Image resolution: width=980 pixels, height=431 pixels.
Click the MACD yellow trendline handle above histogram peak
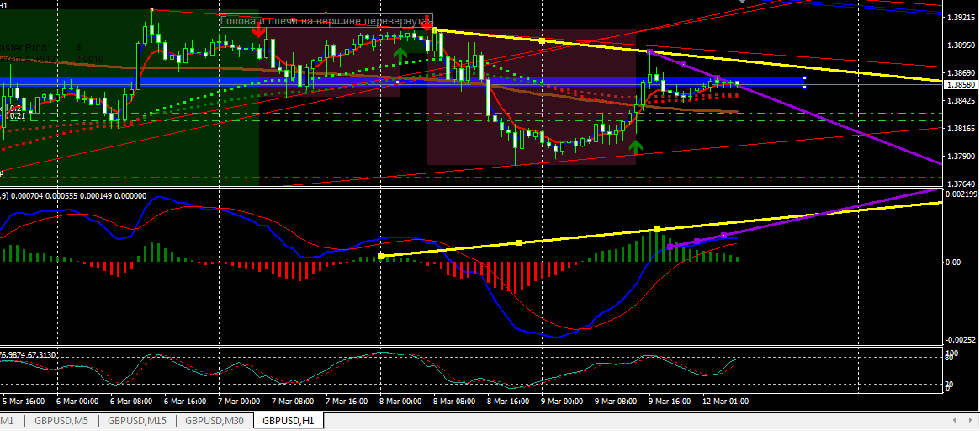pos(656,230)
